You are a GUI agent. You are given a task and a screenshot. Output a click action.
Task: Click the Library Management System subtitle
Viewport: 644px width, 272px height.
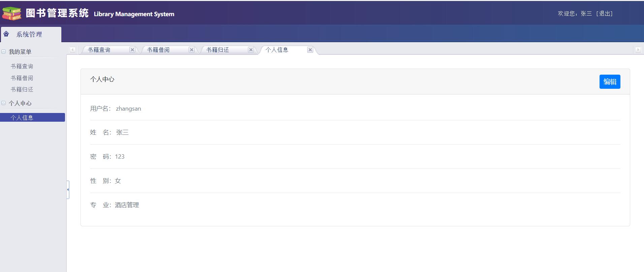pyautogui.click(x=134, y=14)
